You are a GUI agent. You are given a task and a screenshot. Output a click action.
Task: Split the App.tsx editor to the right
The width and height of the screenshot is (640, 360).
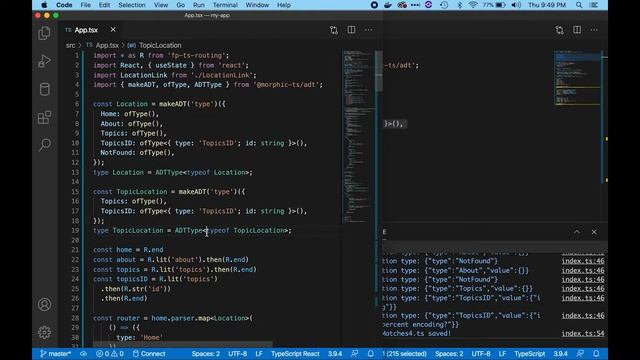pos(351,30)
